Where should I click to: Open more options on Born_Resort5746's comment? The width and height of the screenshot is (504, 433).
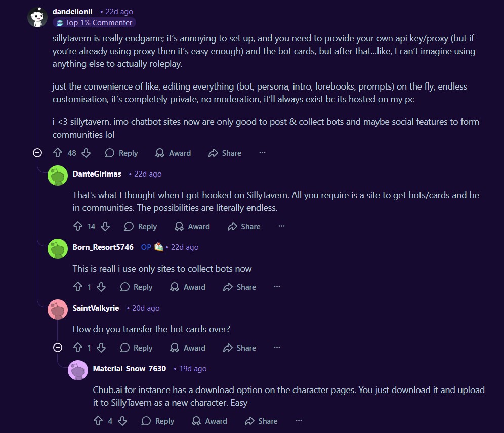click(x=277, y=287)
